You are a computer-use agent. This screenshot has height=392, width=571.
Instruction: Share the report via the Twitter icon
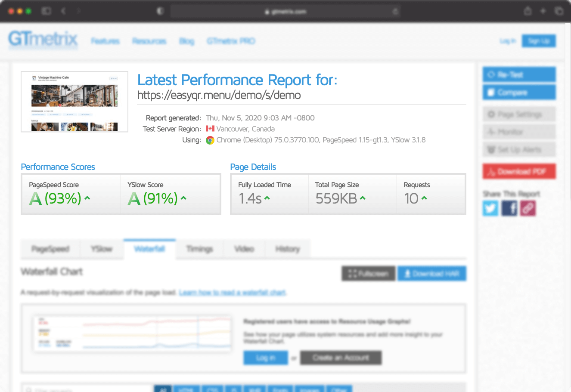coord(490,208)
